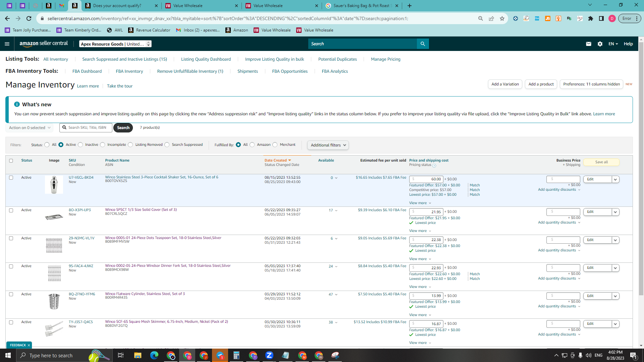This screenshot has height=362, width=644.
Task: Open File Explorer from the taskbar
Action: [x=138, y=355]
